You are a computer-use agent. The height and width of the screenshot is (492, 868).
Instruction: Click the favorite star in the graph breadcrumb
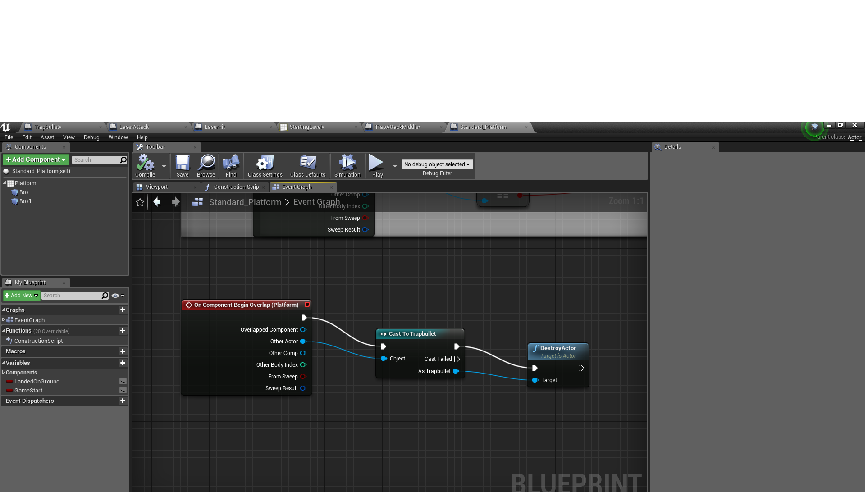(140, 202)
